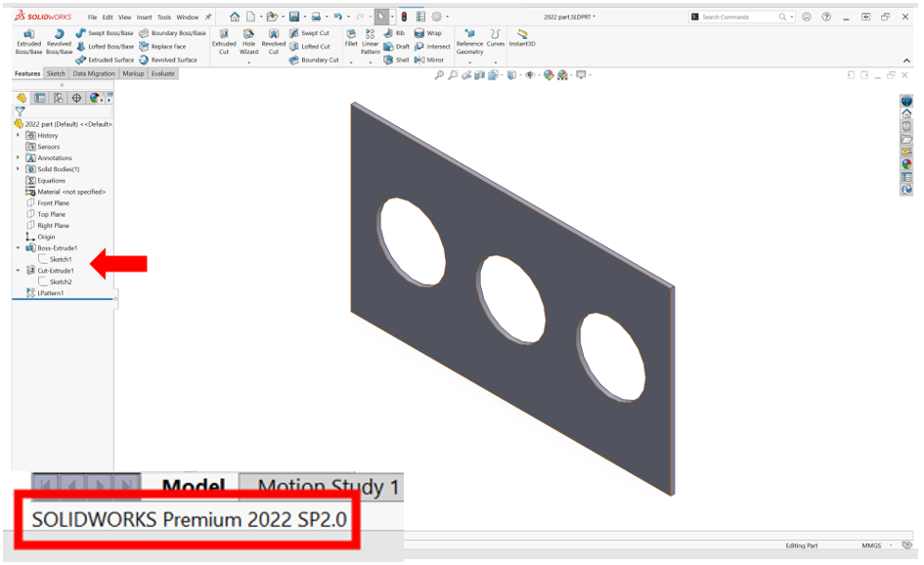
Task: Open the Tools menu
Action: 164,17
